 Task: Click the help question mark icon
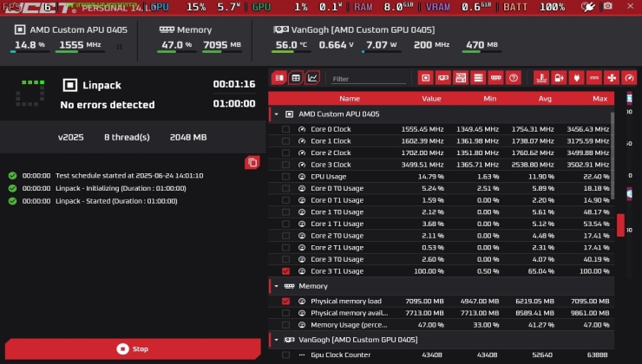pyautogui.click(x=514, y=78)
